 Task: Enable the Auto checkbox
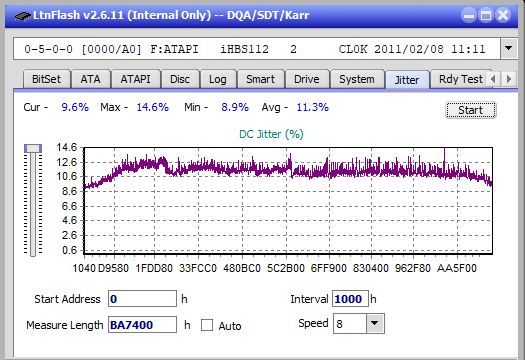click(207, 325)
